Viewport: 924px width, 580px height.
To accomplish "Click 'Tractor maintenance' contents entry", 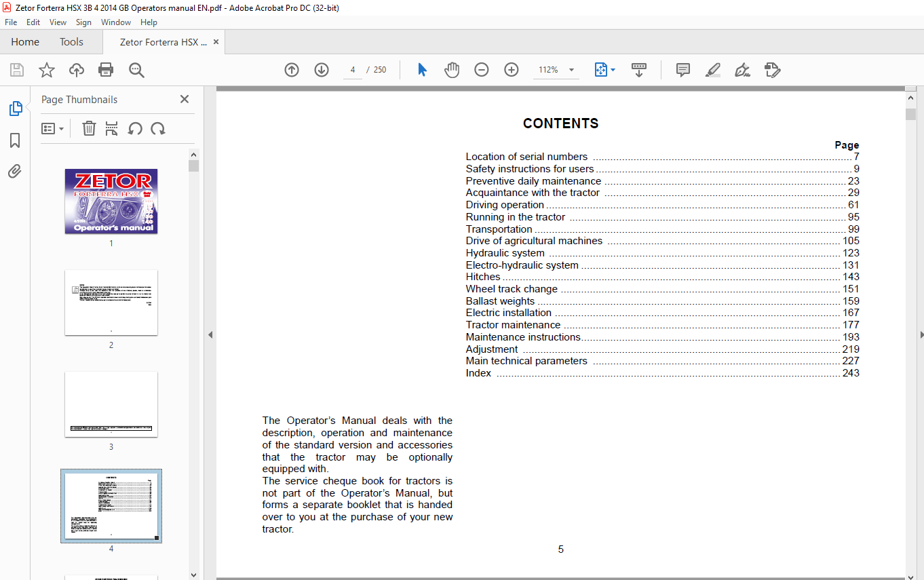I will (x=663, y=325).
